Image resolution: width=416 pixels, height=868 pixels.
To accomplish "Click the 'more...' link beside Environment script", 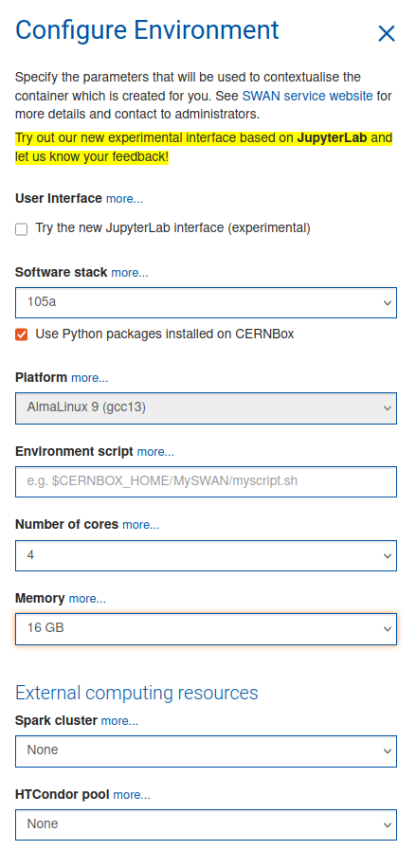I will tap(155, 452).
